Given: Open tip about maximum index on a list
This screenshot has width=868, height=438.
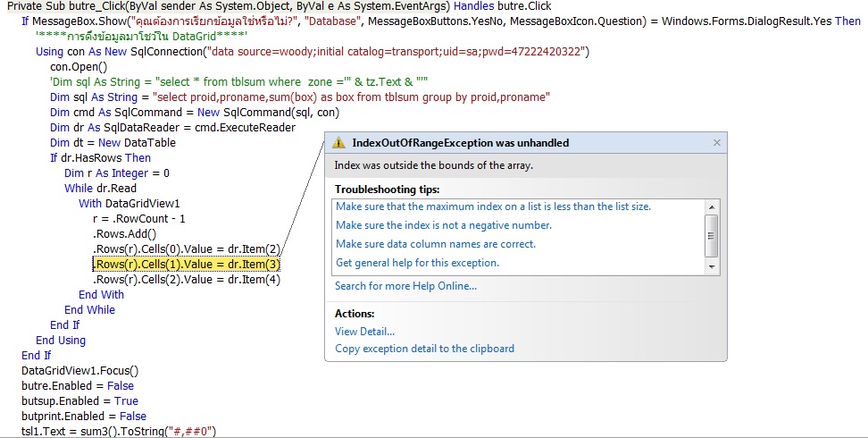Looking at the screenshot, I should (x=493, y=206).
